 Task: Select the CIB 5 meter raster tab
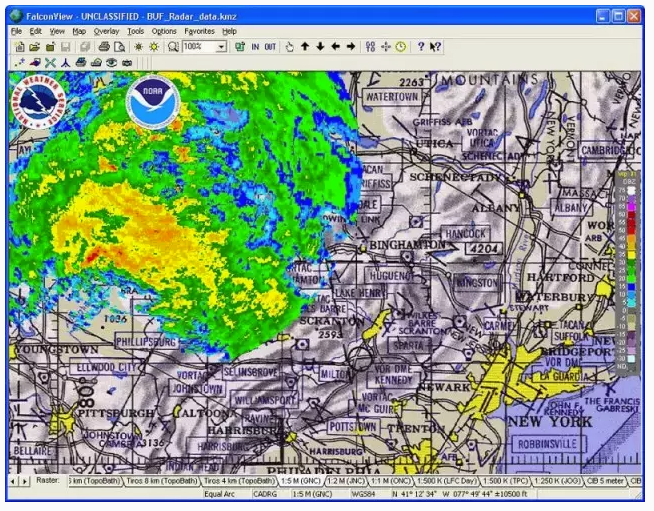(x=605, y=481)
